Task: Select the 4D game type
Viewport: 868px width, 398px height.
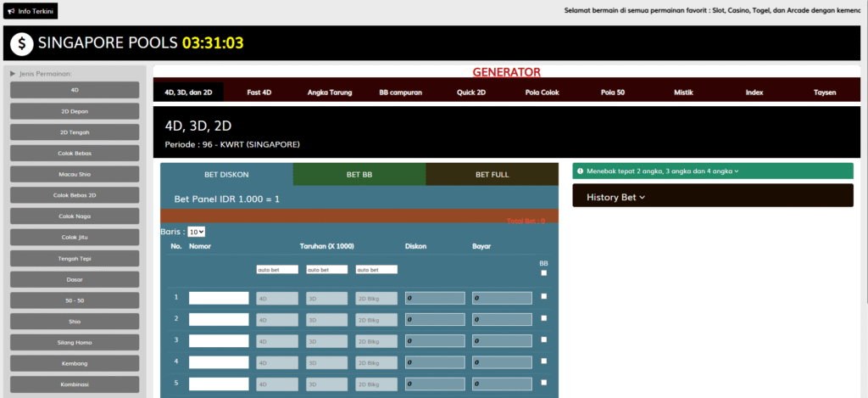Action: pyautogui.click(x=75, y=90)
